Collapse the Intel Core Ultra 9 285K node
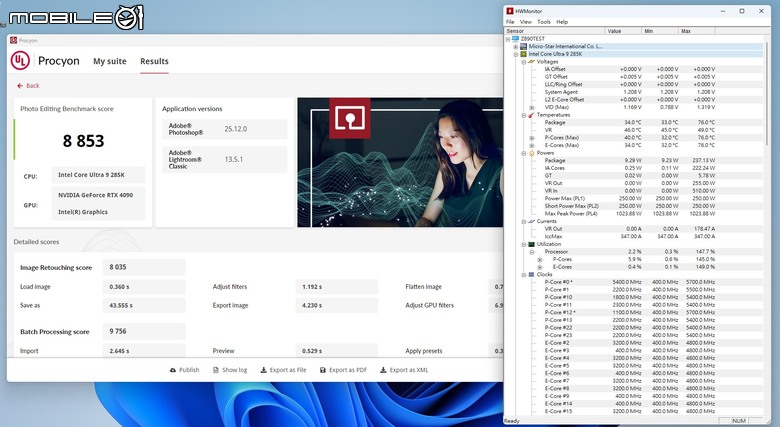This screenshot has height=427, width=780. point(516,54)
